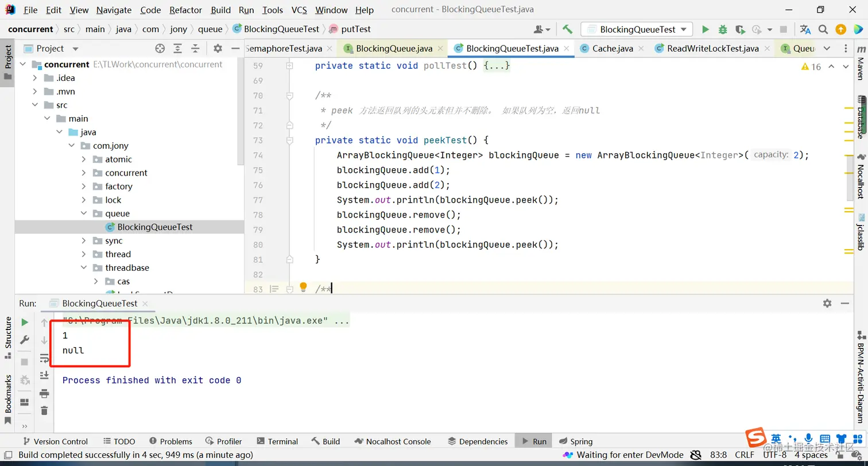
Task: Clear the console with the trash icon
Action: [44, 410]
